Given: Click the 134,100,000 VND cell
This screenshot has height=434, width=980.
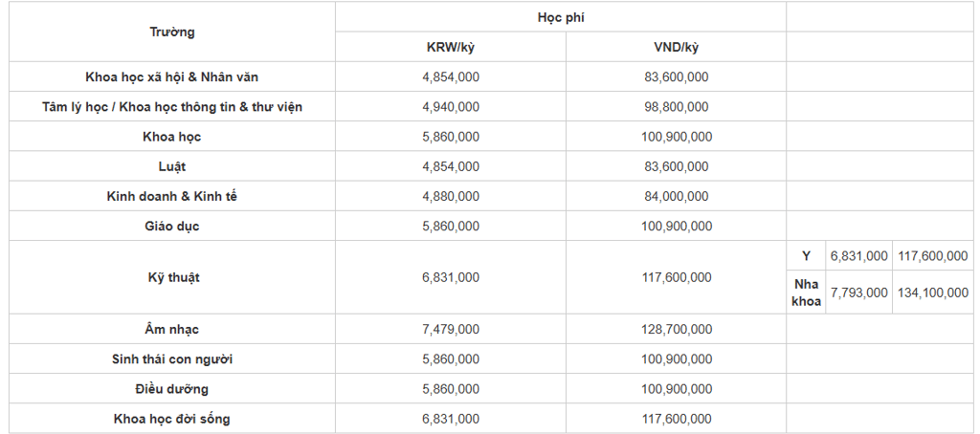Looking at the screenshot, I should 933,293.
